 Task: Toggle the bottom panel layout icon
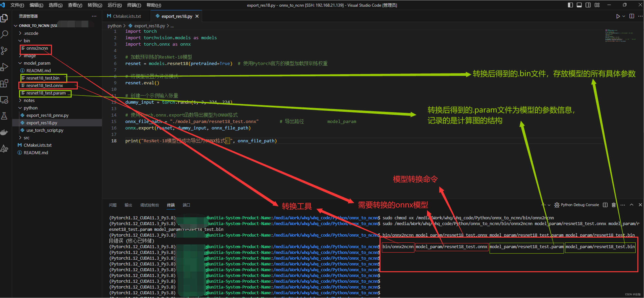click(579, 5)
